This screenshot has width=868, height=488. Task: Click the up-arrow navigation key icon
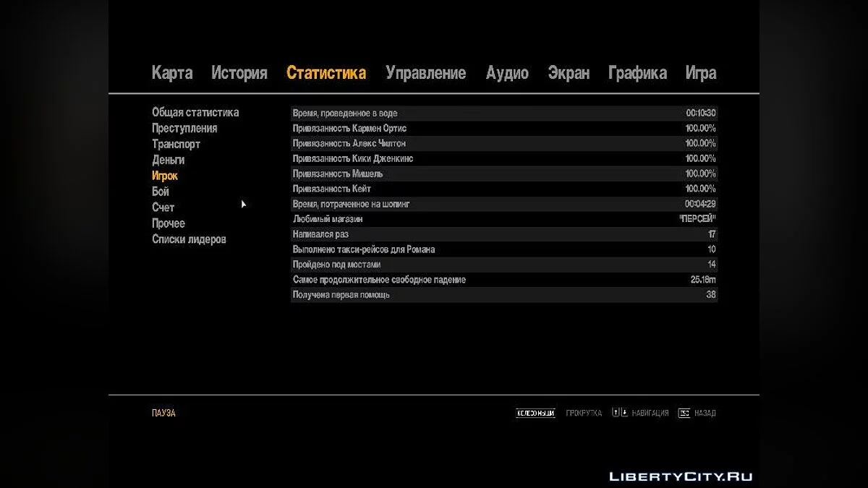(x=616, y=413)
